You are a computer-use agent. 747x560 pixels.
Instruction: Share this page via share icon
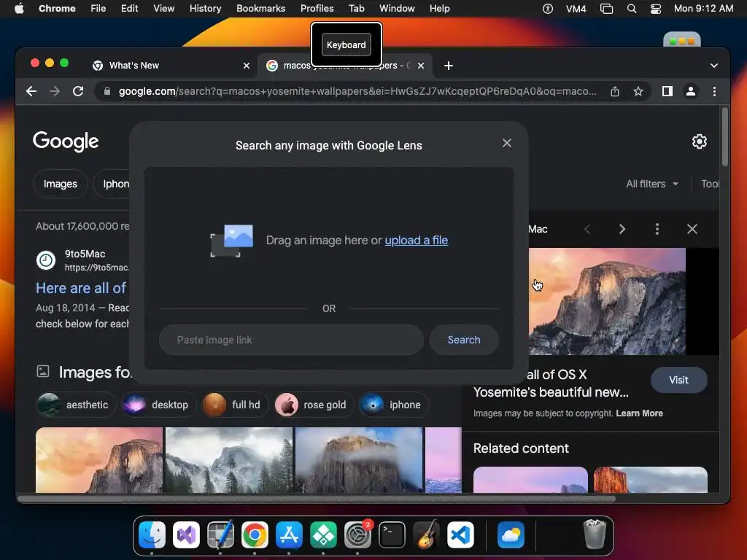click(615, 91)
